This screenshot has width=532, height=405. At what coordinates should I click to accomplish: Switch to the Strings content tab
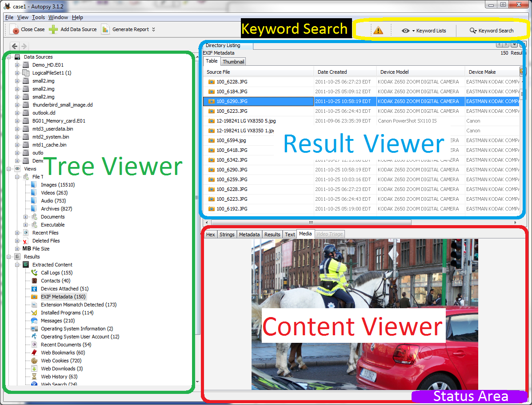click(x=227, y=234)
